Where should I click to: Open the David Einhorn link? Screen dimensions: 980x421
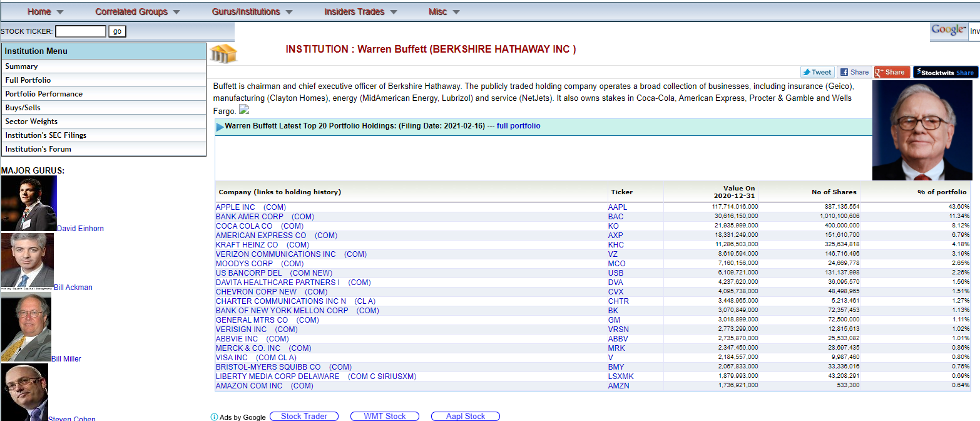tap(80, 229)
